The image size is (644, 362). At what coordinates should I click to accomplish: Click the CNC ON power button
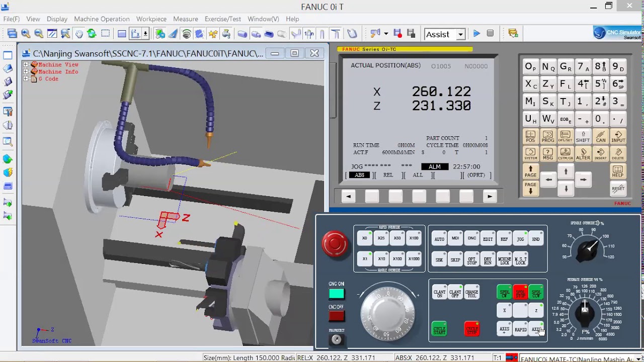[x=336, y=294]
